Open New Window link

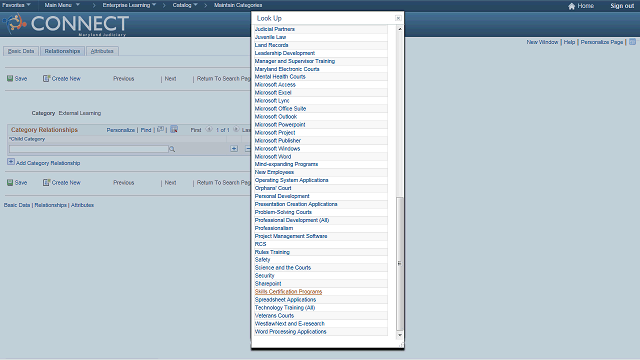542,42
